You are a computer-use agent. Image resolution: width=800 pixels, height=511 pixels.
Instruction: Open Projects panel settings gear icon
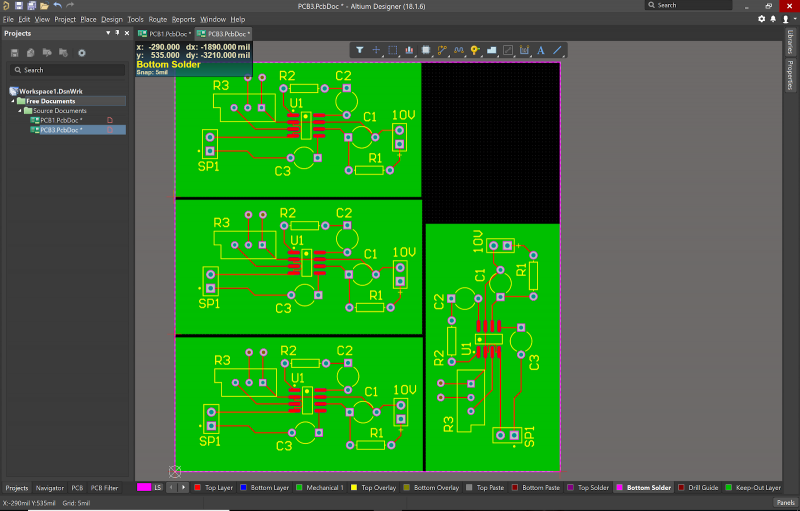click(x=82, y=53)
